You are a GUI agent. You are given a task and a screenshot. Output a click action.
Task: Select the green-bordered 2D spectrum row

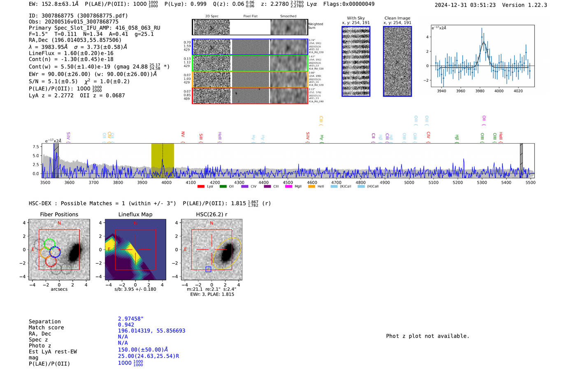[250, 63]
